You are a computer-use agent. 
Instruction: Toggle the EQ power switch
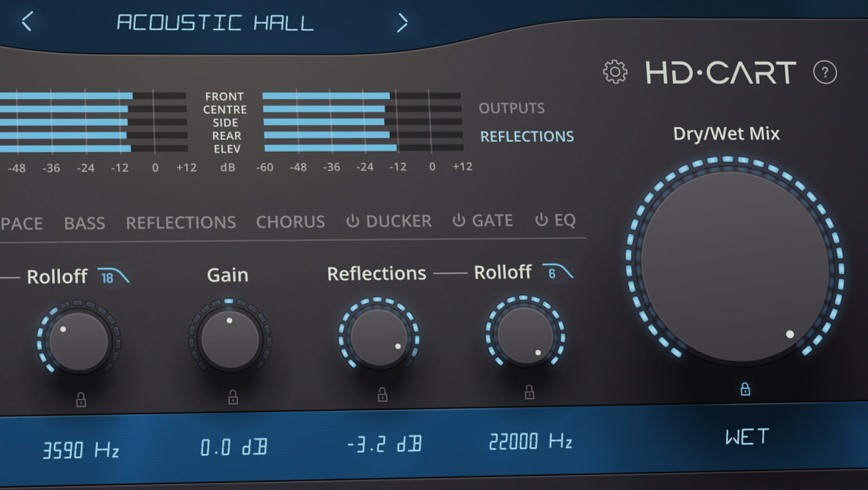(x=541, y=220)
